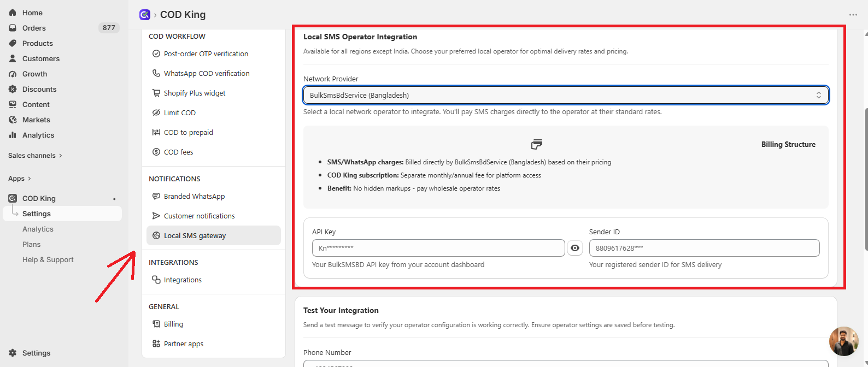Click the WhatsApp COD verification phone icon

pos(156,73)
